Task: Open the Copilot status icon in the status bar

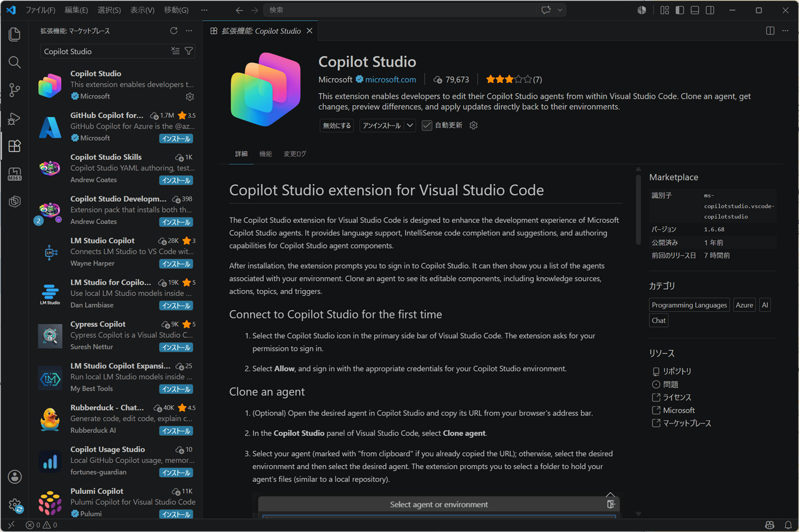Action: pos(770,525)
